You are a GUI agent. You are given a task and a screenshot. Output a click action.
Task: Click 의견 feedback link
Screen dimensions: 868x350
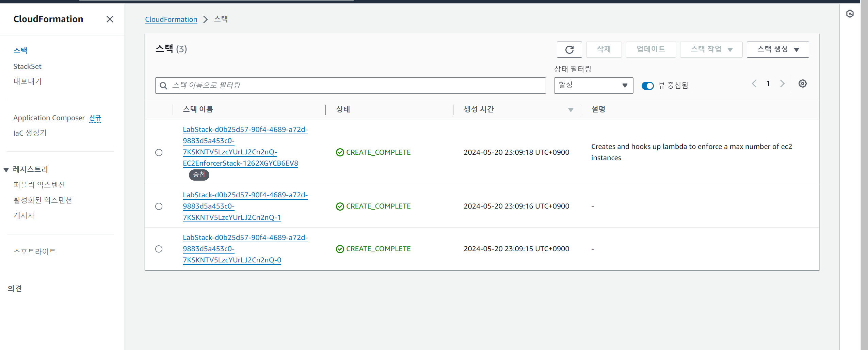pos(15,288)
